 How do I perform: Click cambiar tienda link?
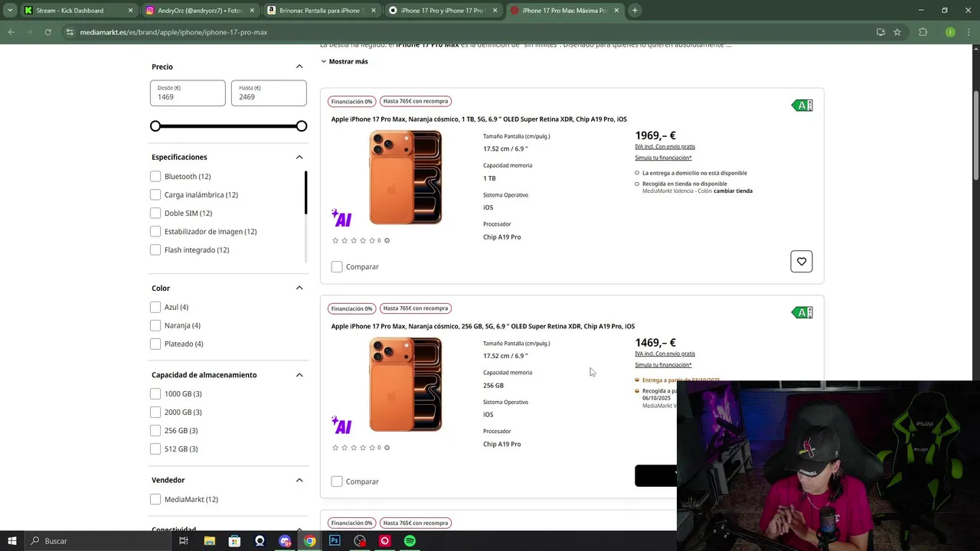click(733, 191)
